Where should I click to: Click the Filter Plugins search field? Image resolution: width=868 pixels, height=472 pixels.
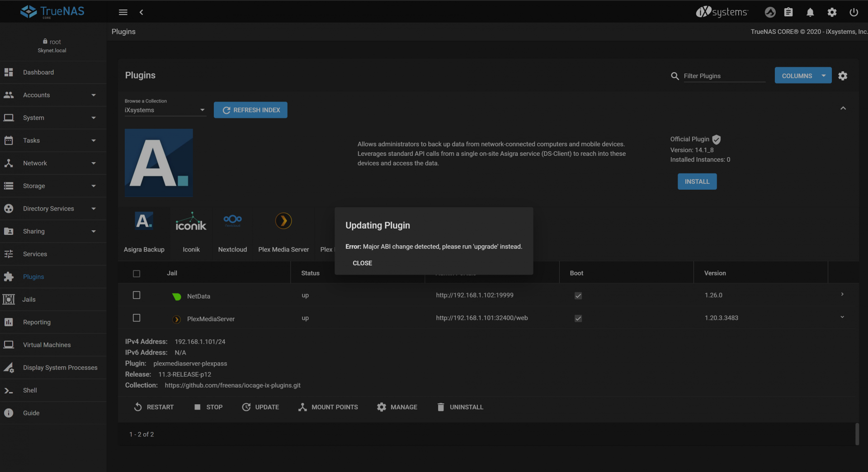click(723, 76)
